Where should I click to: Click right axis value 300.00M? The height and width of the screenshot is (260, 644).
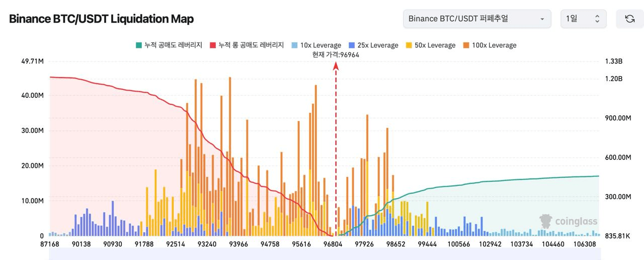pos(618,197)
